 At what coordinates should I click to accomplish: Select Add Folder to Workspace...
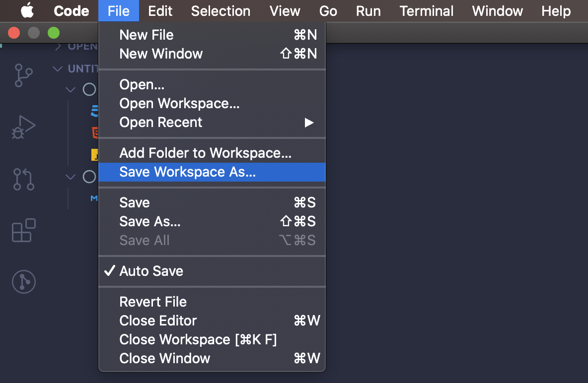click(212, 153)
